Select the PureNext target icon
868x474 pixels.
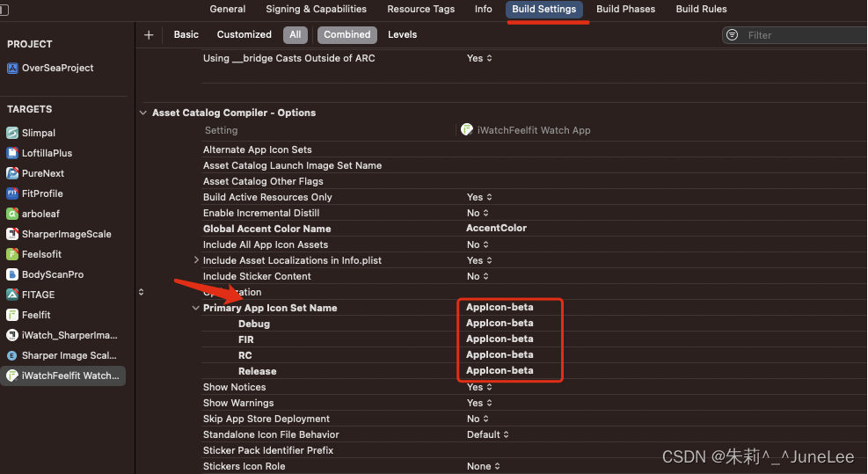12,173
